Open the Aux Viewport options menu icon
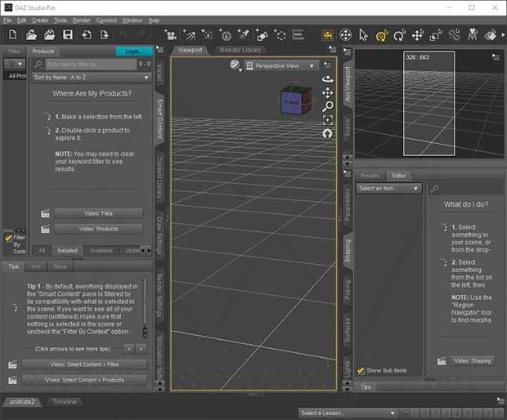 coord(496,57)
